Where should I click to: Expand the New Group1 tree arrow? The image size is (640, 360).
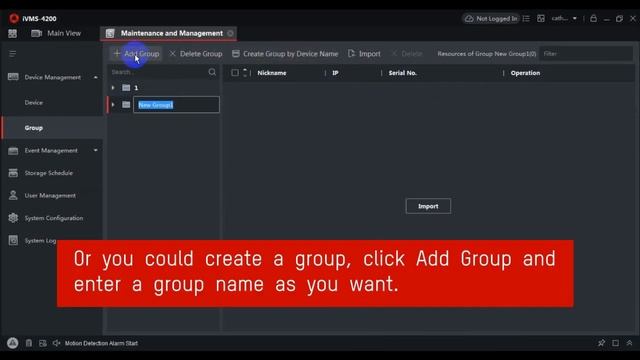click(113, 105)
